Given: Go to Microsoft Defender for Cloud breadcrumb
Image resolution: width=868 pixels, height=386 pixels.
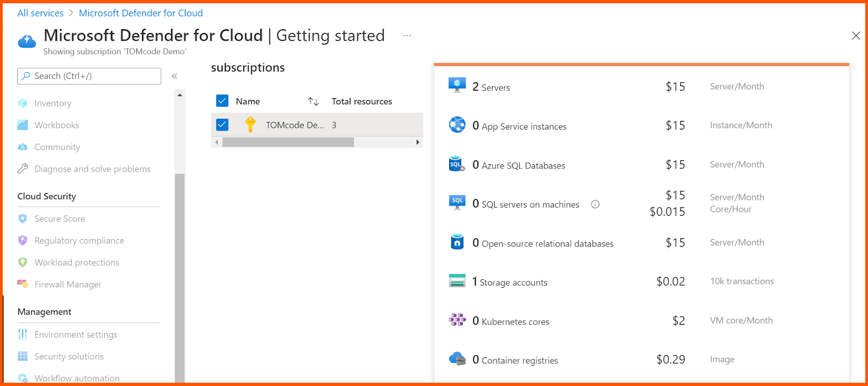Looking at the screenshot, I should 141,13.
